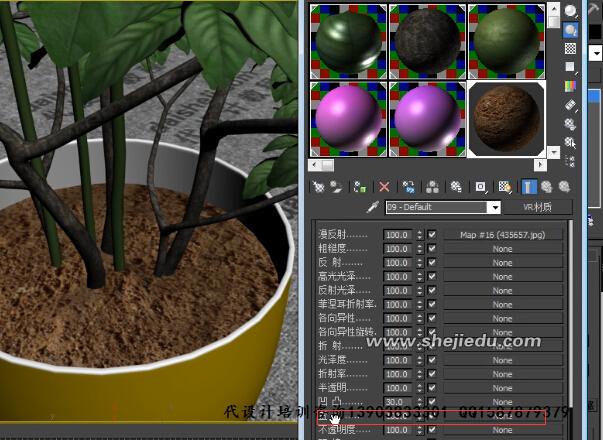Click the Sample Type sphere icon
Viewport: 603px width, 440px height.
pyautogui.click(x=571, y=11)
